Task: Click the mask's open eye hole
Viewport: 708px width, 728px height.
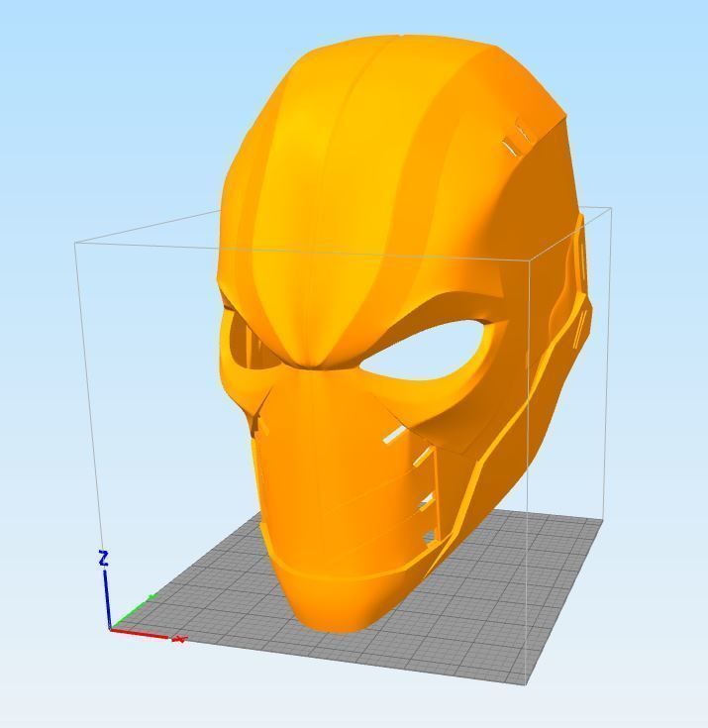Action: pyautogui.click(x=423, y=349)
